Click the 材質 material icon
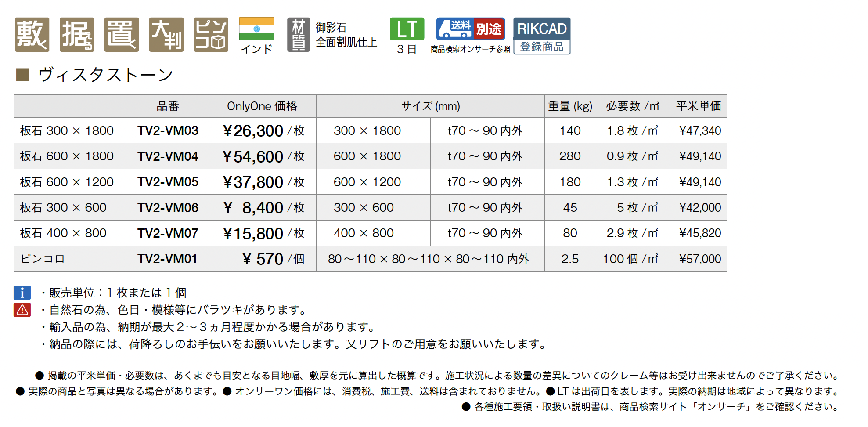This screenshot has width=868, height=427. click(x=299, y=35)
